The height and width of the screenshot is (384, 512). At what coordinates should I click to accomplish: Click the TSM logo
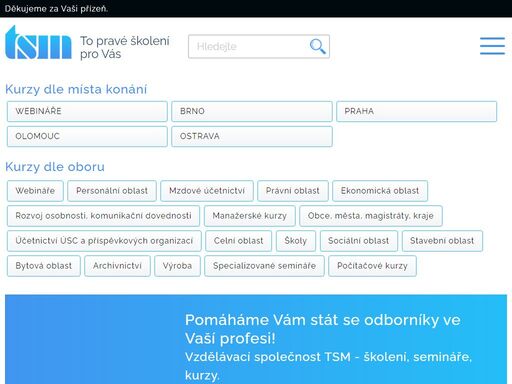[38, 43]
